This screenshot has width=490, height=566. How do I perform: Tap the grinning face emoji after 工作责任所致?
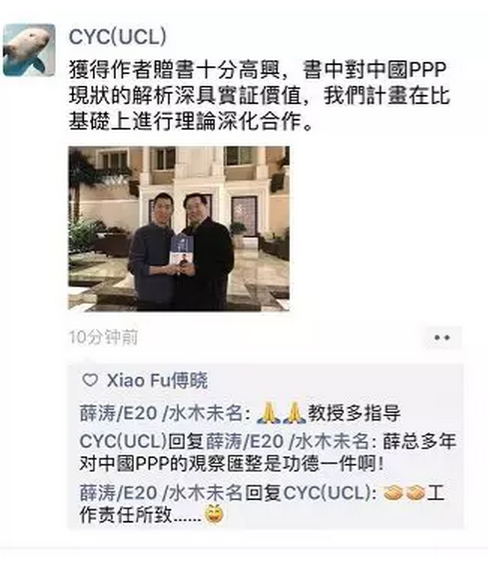click(x=214, y=514)
